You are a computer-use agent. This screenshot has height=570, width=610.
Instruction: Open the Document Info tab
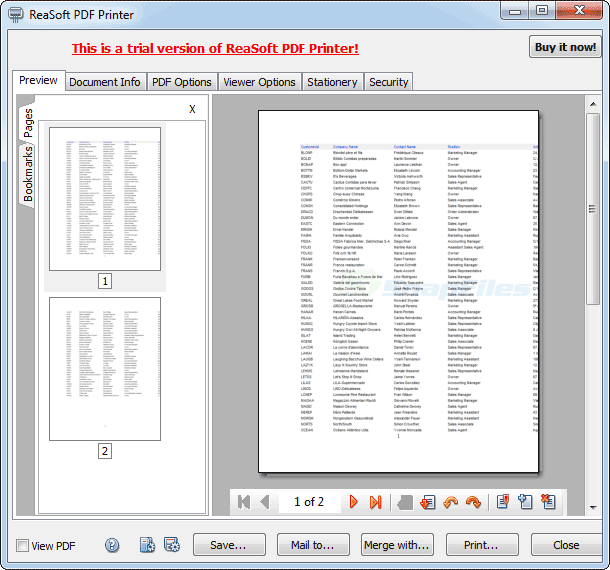click(105, 82)
